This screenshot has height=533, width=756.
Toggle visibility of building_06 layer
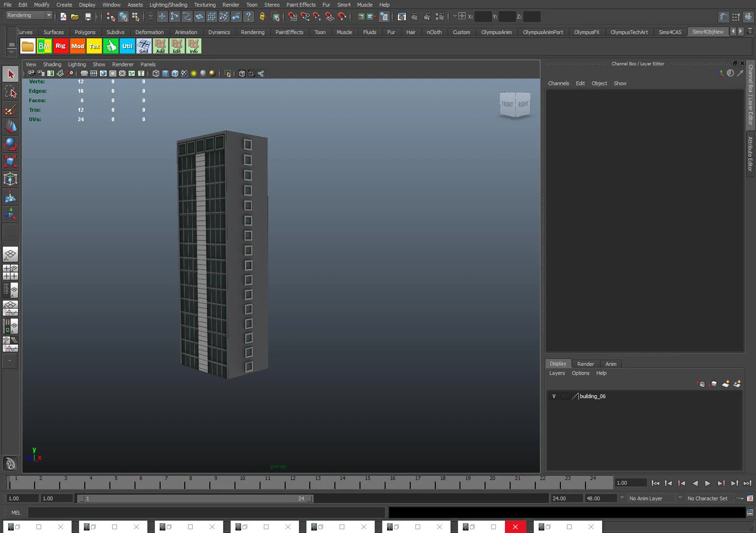click(x=554, y=396)
